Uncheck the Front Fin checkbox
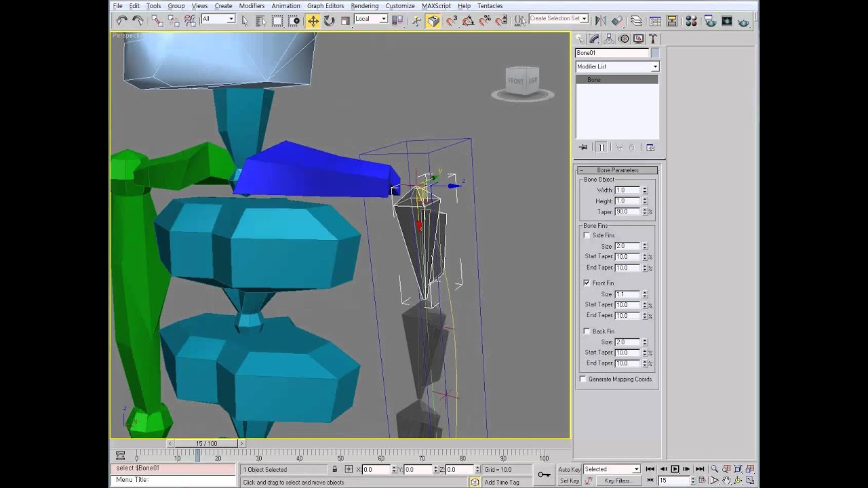The width and height of the screenshot is (868, 488). [587, 283]
